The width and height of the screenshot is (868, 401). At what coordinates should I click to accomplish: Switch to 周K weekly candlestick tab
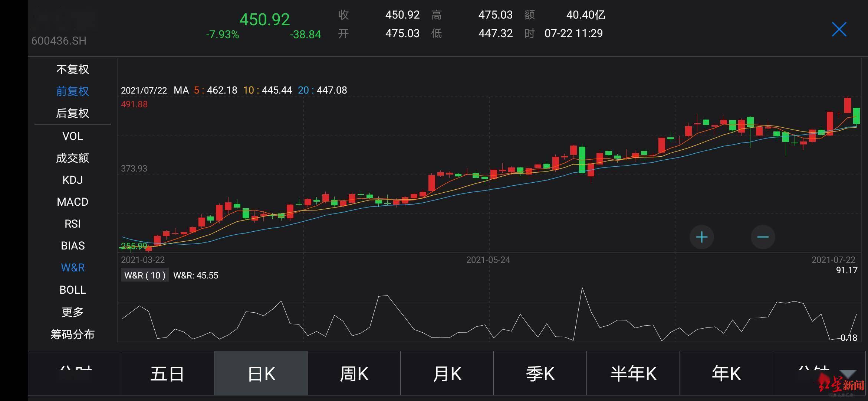(x=354, y=374)
